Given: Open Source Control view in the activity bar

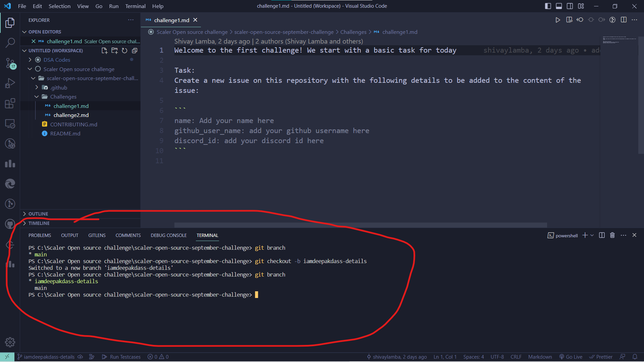Looking at the screenshot, I should click(x=10, y=63).
